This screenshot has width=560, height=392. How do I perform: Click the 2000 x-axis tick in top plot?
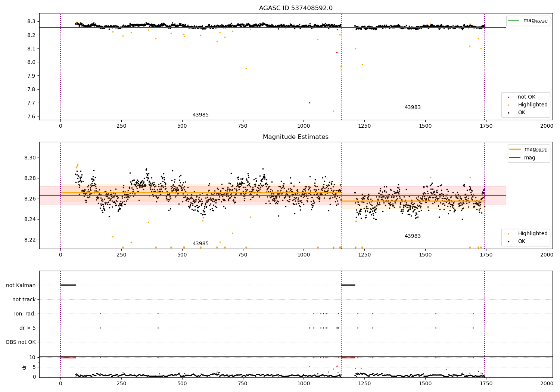click(x=547, y=126)
